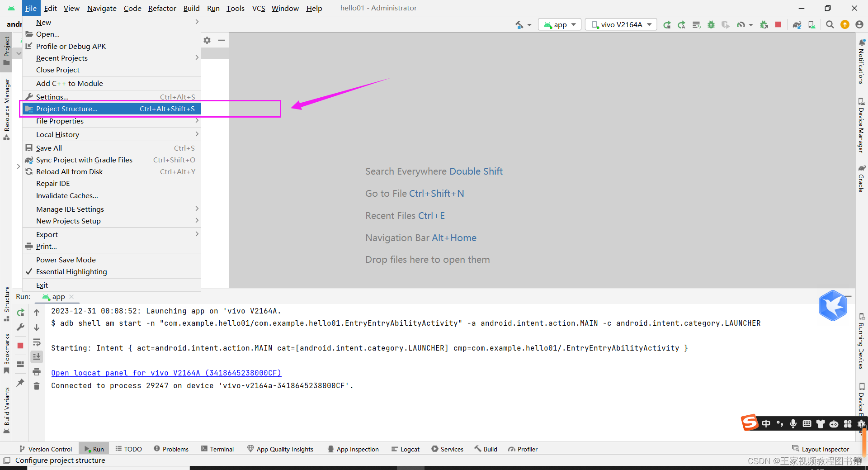Open the Running Devices side panel
The width and height of the screenshot is (868, 470).
(x=862, y=342)
